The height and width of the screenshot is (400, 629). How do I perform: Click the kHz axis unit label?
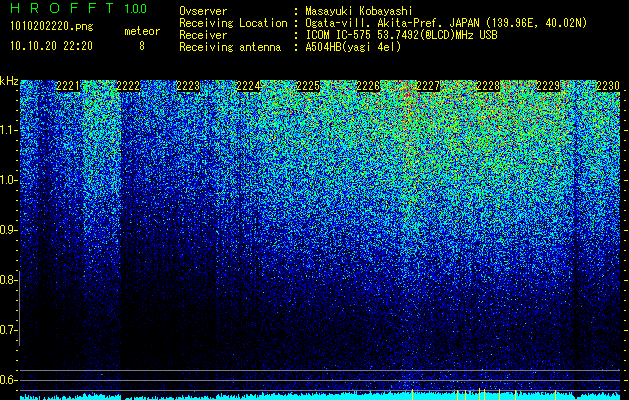click(x=9, y=81)
